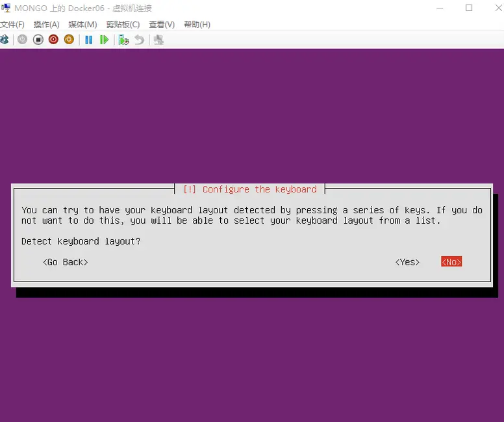Open the 操作(A) menu
Viewport: 504px width, 422px height.
coord(47,25)
